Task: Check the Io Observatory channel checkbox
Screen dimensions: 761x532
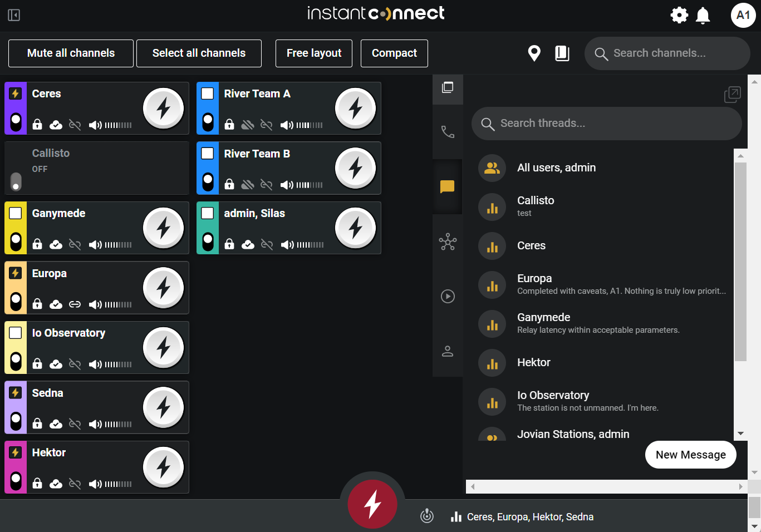Action: (x=16, y=333)
